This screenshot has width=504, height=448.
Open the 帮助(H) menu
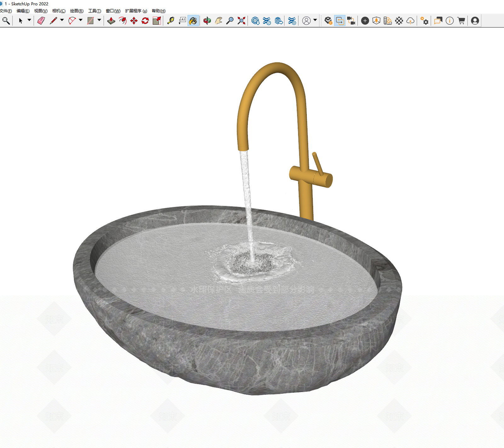tap(159, 11)
